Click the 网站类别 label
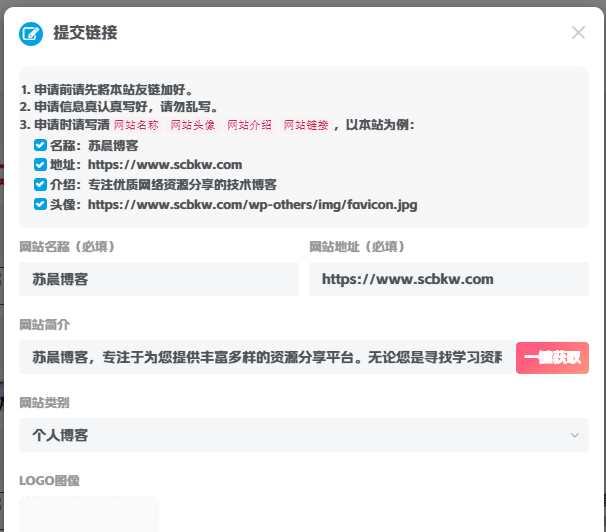 [44, 403]
